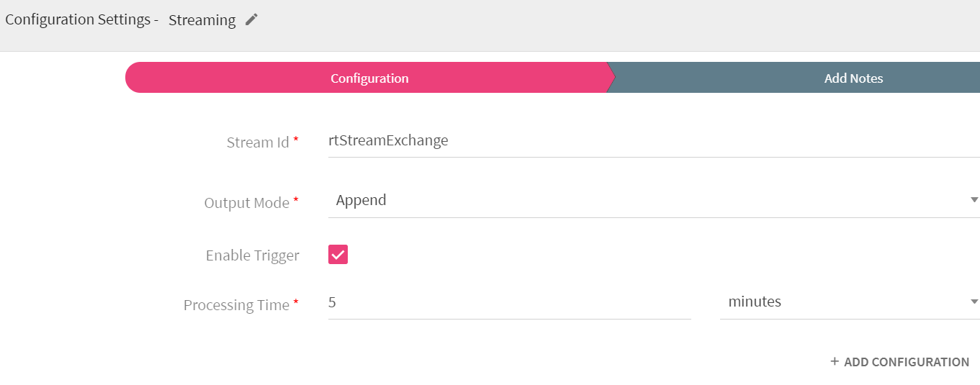Choose the minutes time unit field
The width and height of the screenshot is (980, 385).
(850, 302)
